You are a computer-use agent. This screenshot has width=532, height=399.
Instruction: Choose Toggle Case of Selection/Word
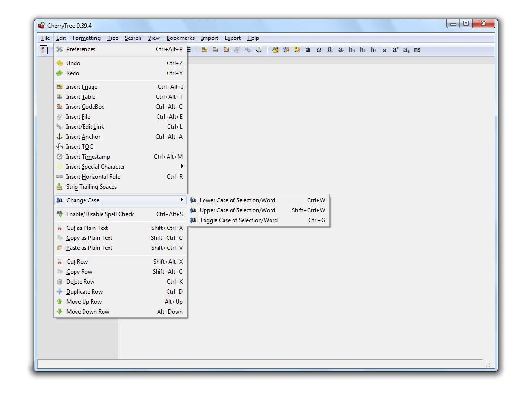[x=259, y=220]
